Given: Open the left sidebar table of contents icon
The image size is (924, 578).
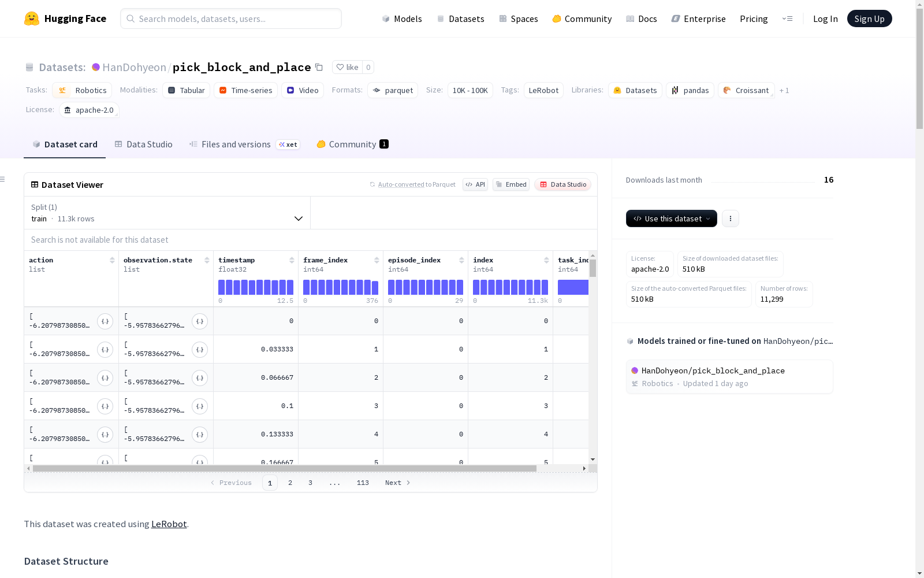Looking at the screenshot, I should coord(3,179).
